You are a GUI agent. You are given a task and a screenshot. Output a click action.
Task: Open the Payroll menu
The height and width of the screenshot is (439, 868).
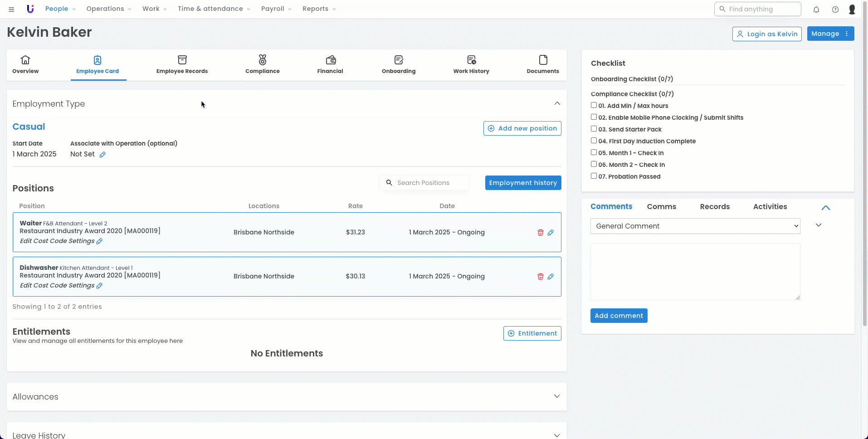click(276, 9)
